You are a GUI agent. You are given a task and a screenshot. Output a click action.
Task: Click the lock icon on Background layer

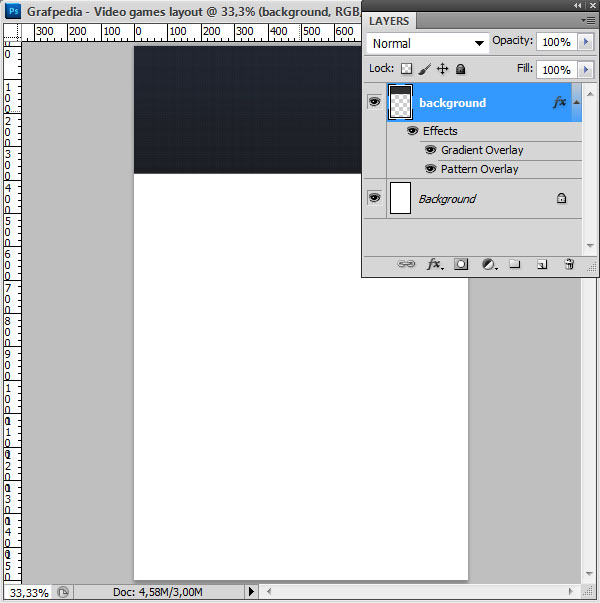click(562, 198)
